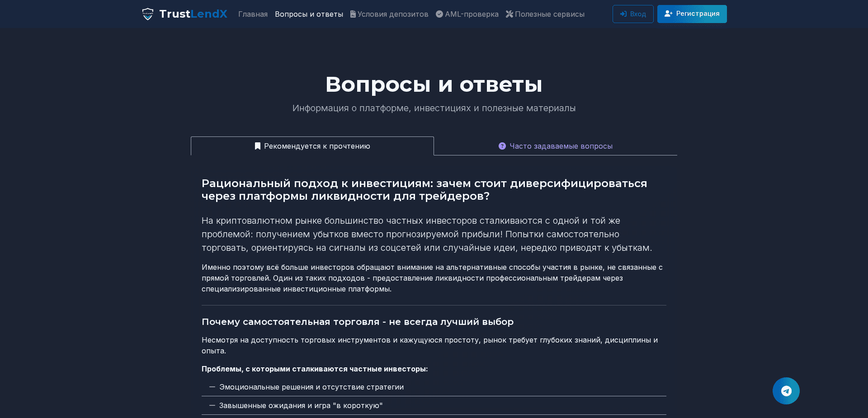Go to Главная in the navigation
This screenshot has width=868, height=418.
point(253,14)
